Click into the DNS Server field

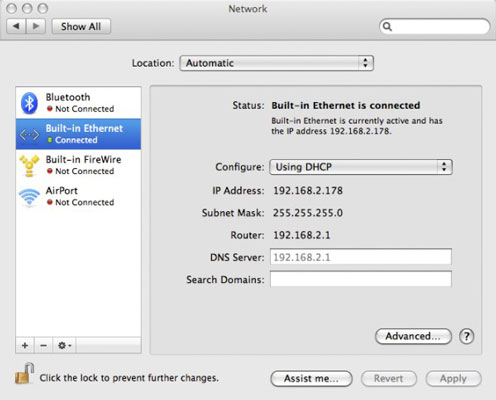361,257
